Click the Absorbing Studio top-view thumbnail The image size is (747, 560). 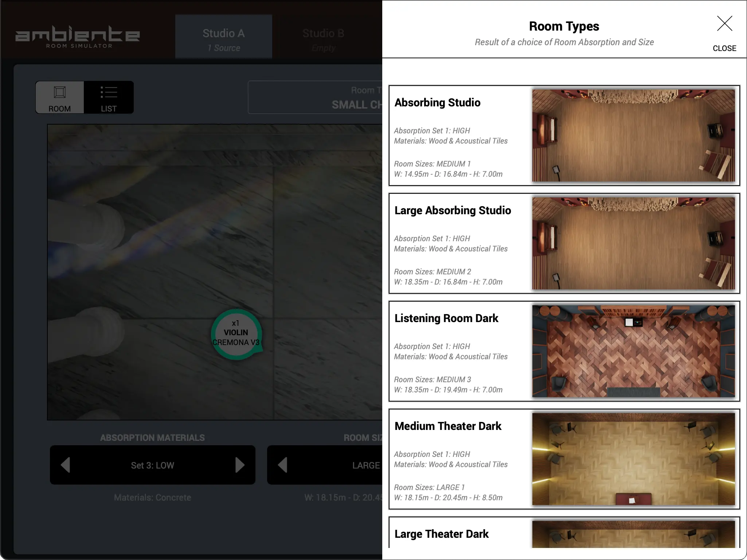[x=633, y=136]
